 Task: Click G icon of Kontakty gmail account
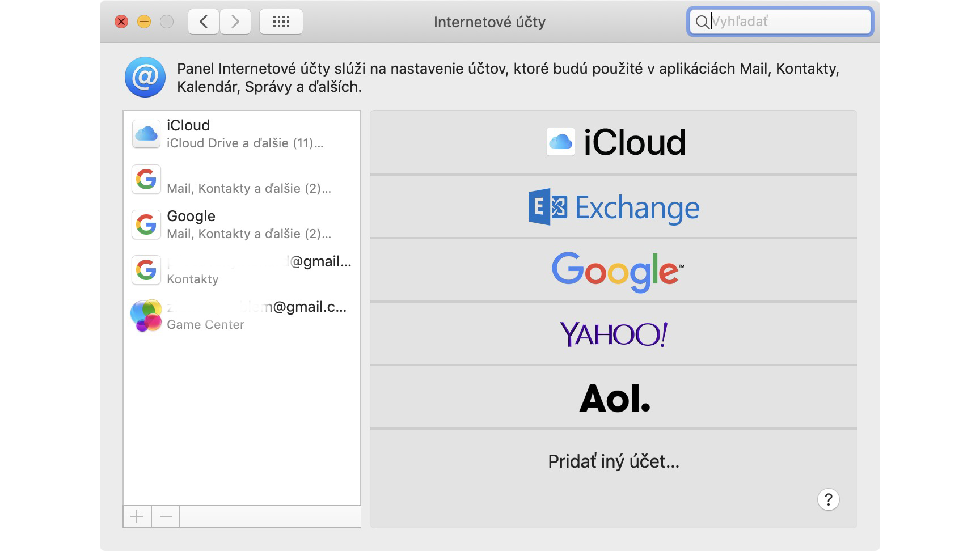[146, 270]
